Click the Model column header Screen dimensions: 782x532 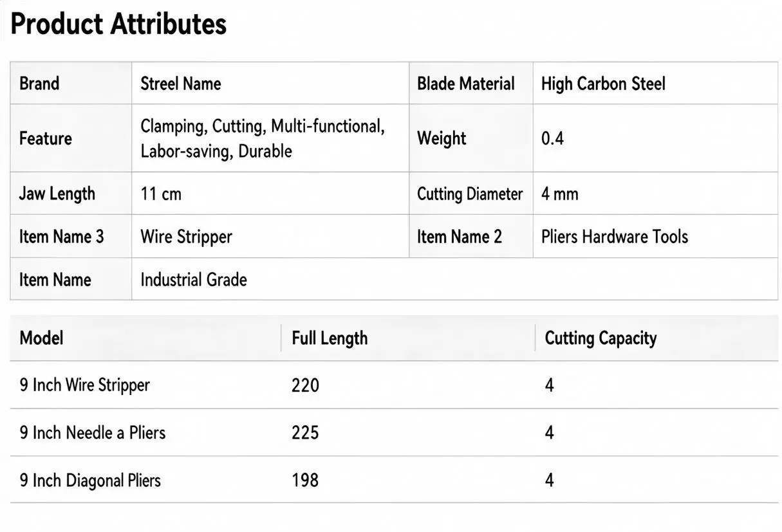coord(41,338)
